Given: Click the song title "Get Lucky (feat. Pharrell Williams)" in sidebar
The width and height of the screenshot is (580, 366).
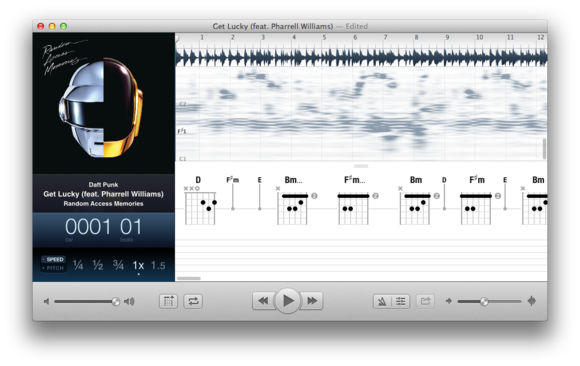Looking at the screenshot, I should coord(103,194).
